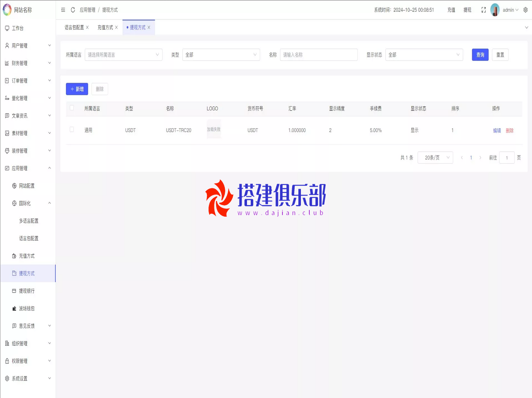532x398 pixels.
Task: Expand the 用户管理 menu chevron
Action: coord(50,46)
